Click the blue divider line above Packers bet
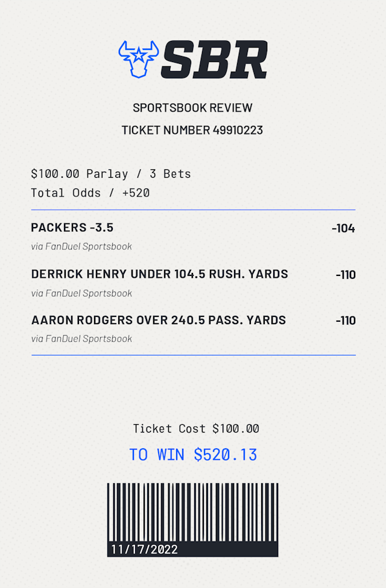This screenshot has height=588, width=386. pyautogui.click(x=193, y=210)
